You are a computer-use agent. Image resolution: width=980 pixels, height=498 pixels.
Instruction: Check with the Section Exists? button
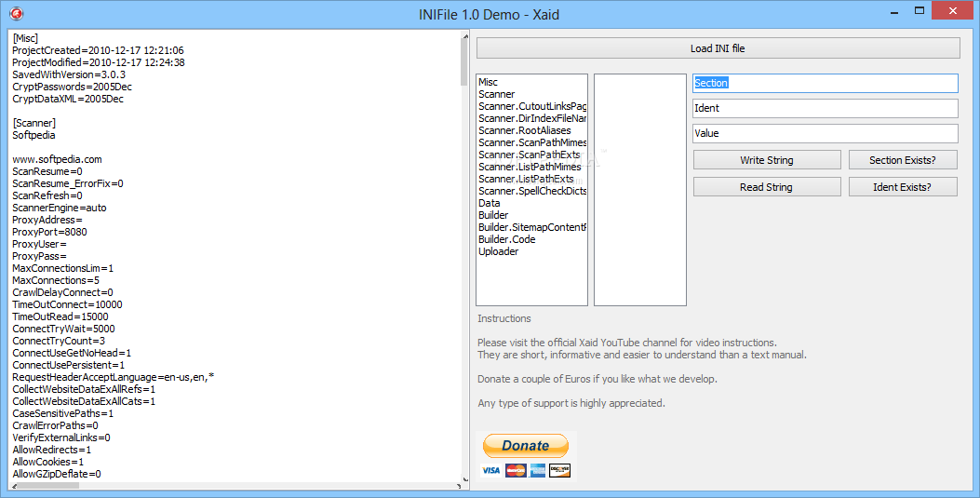(x=903, y=160)
